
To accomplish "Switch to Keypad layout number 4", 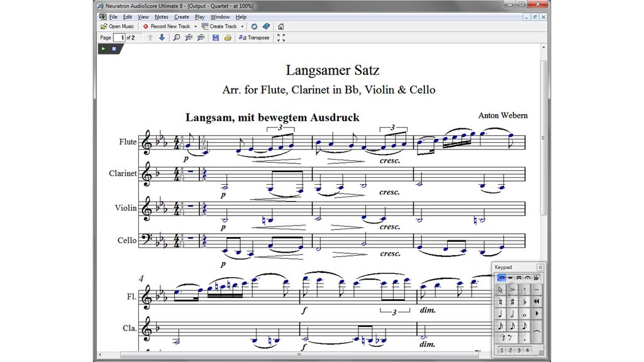I will [x=529, y=349].
